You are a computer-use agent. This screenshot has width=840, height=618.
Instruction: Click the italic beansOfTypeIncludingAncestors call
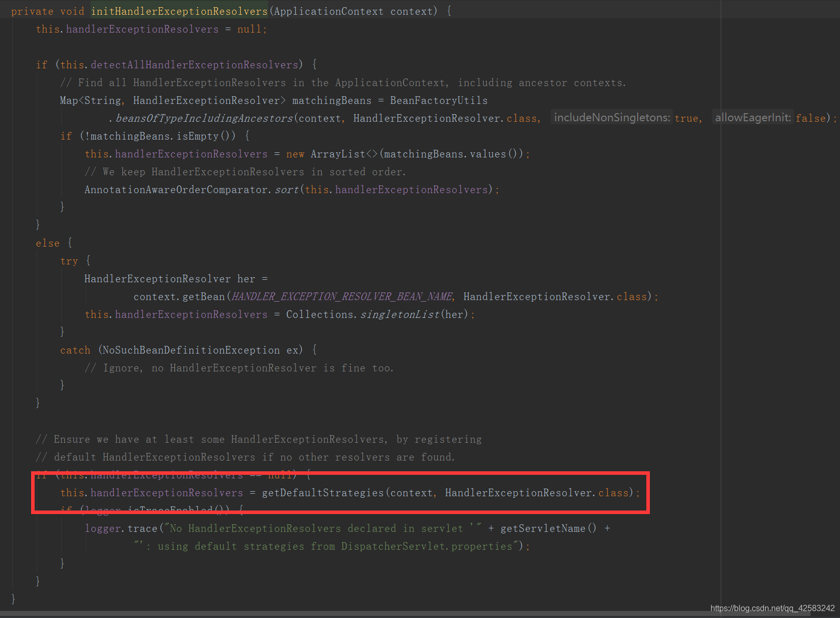click(x=204, y=118)
